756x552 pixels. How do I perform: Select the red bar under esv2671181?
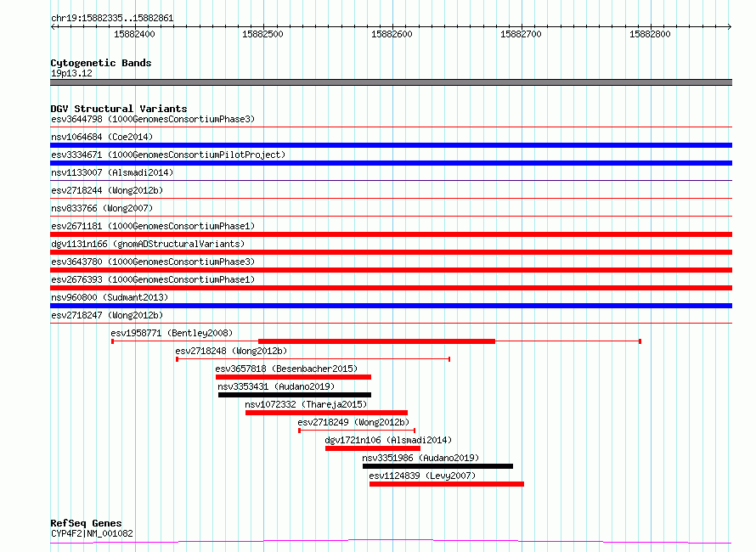(391, 234)
